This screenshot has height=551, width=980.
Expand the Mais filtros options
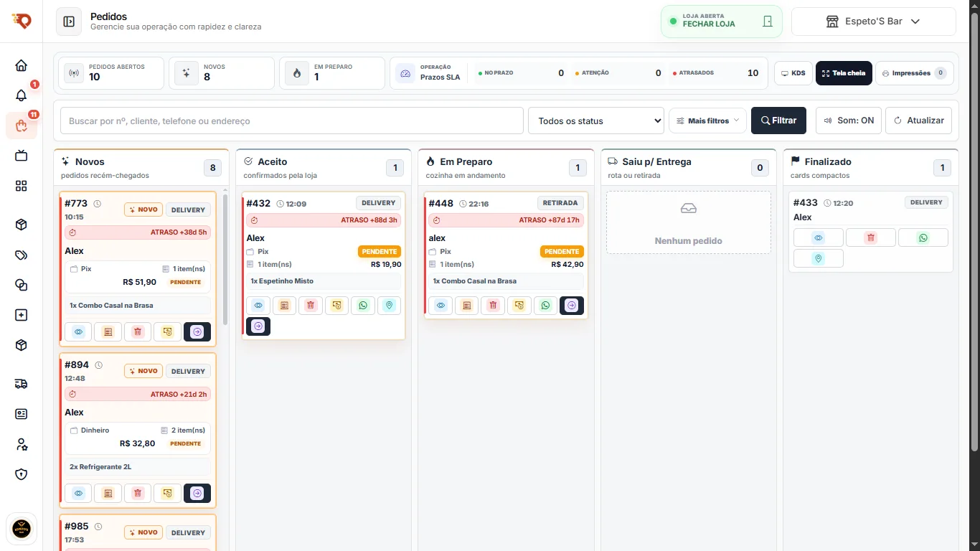(707, 121)
